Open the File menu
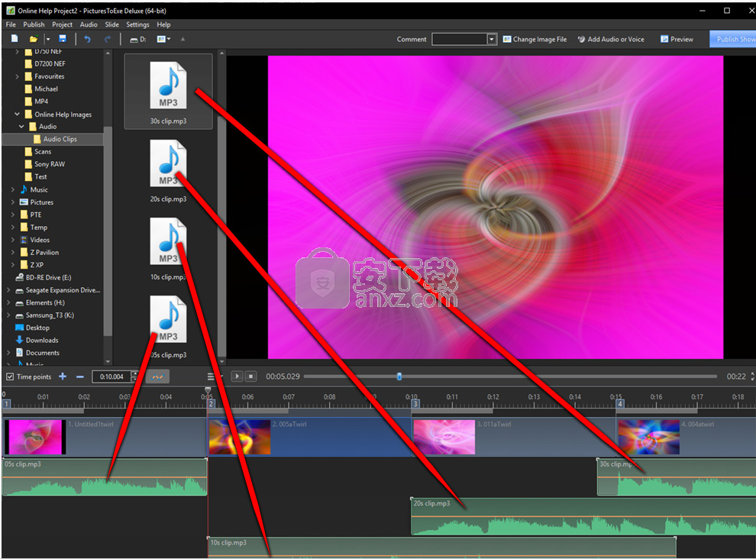 click(x=11, y=24)
